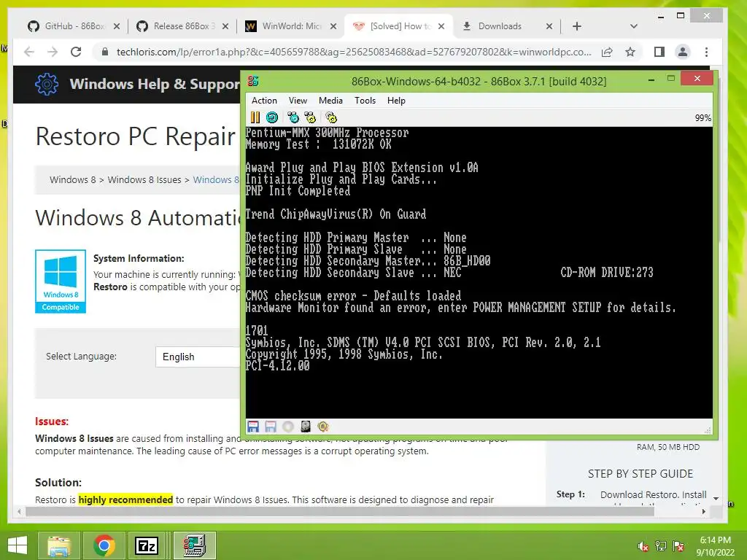Click the first floppy drive status icon
Viewport: 747px width, 560px height.
253,426
